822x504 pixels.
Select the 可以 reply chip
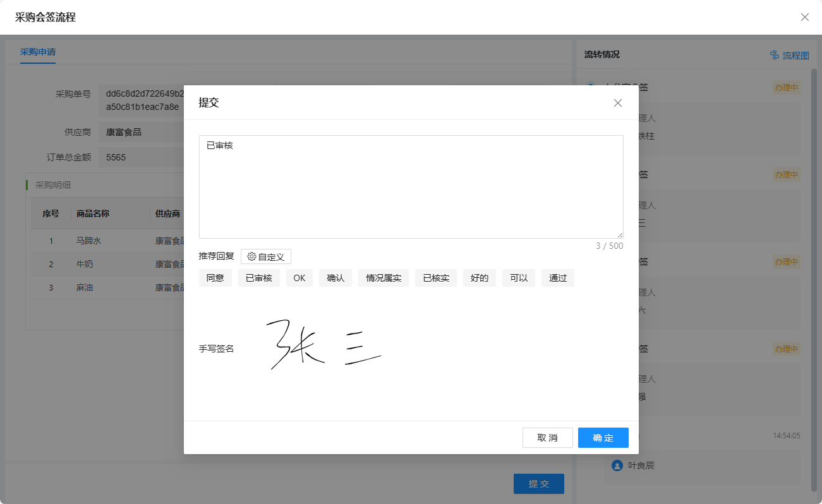tap(519, 278)
